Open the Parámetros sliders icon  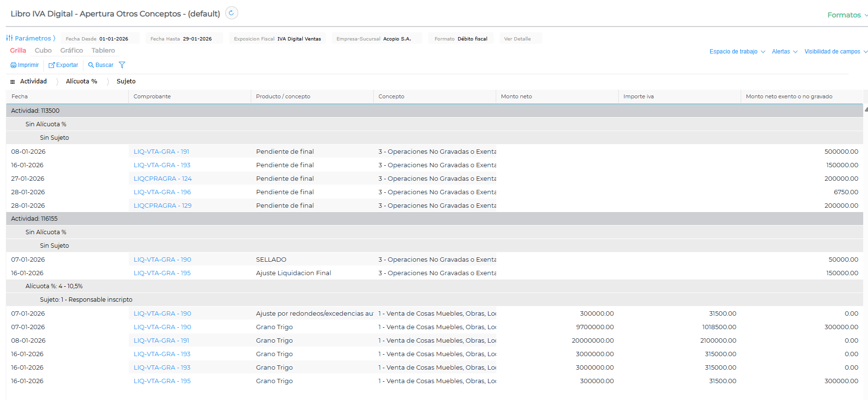10,38
